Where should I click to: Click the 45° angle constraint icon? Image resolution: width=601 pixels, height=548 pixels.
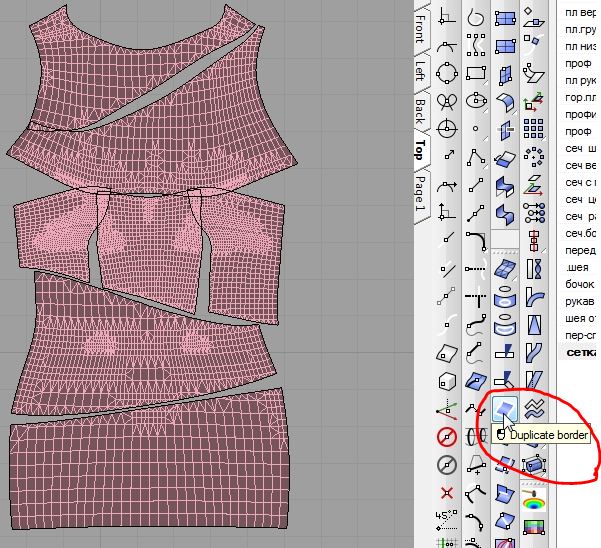(x=446, y=518)
